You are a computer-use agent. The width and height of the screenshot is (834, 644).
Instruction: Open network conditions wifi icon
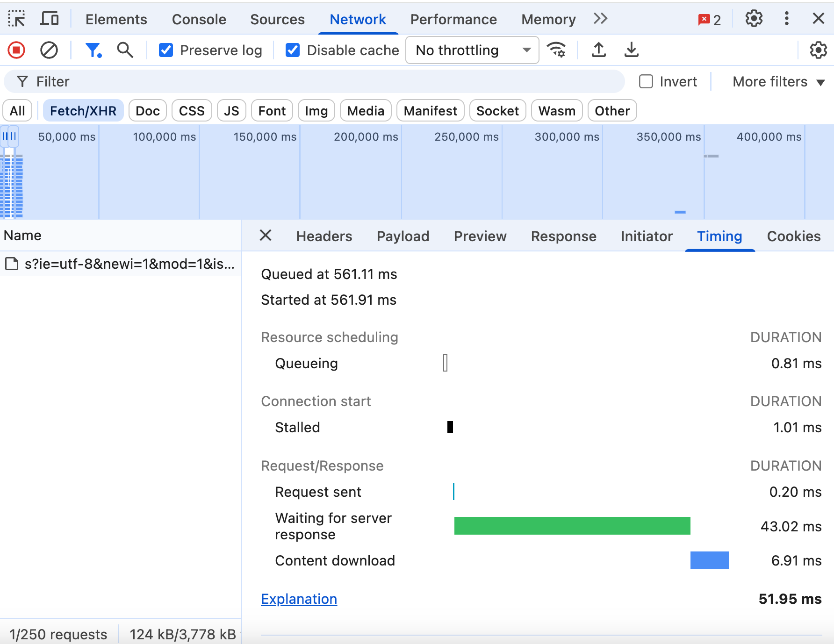pyautogui.click(x=556, y=50)
